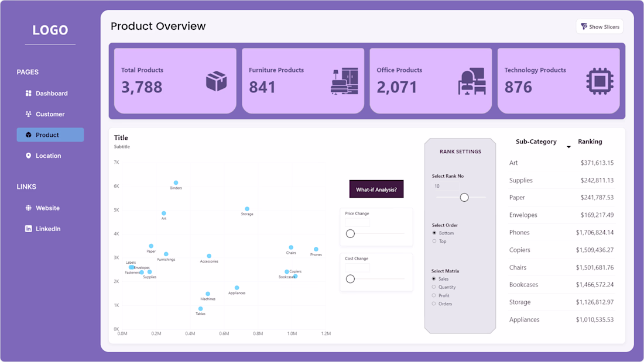Click the Appliances data point in scatter chart
This screenshot has height=362, width=644.
[x=237, y=288]
